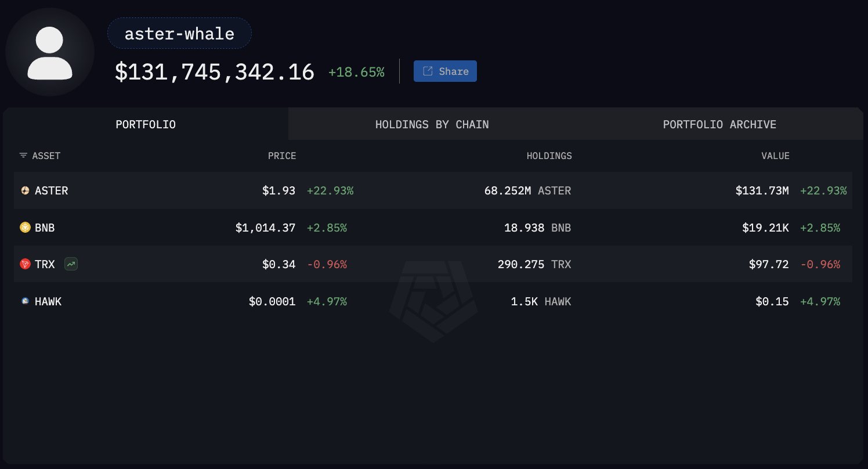Click the TRX token icon
Viewport: 868px width, 469px height.
tap(25, 264)
